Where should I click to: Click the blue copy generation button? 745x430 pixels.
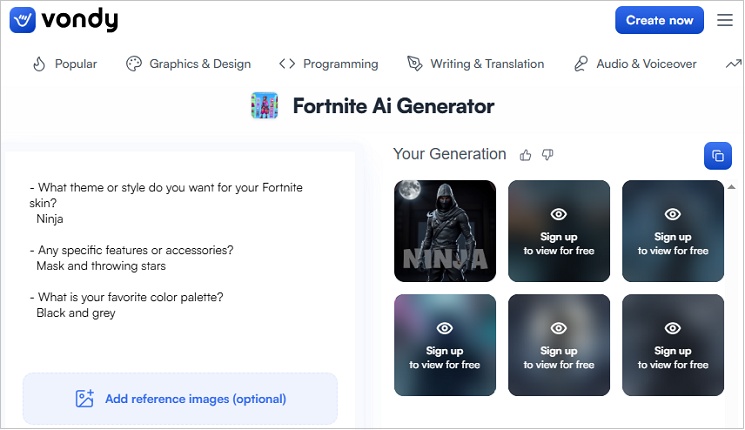[x=717, y=155]
